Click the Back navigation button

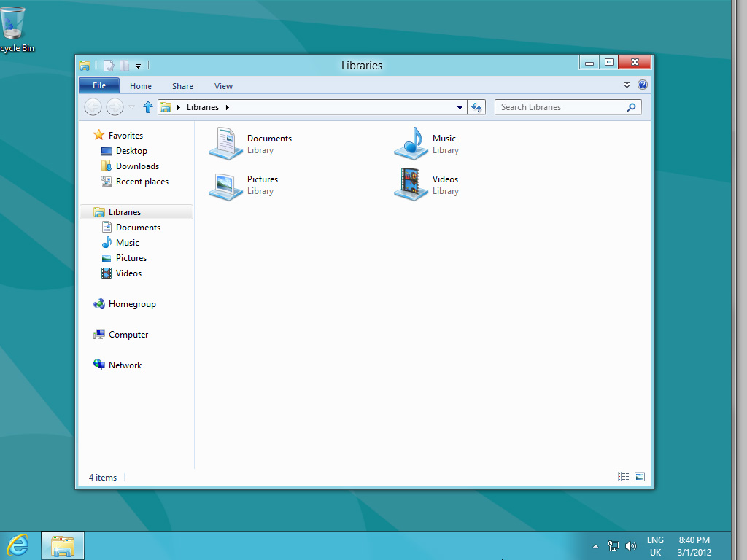pyautogui.click(x=93, y=106)
